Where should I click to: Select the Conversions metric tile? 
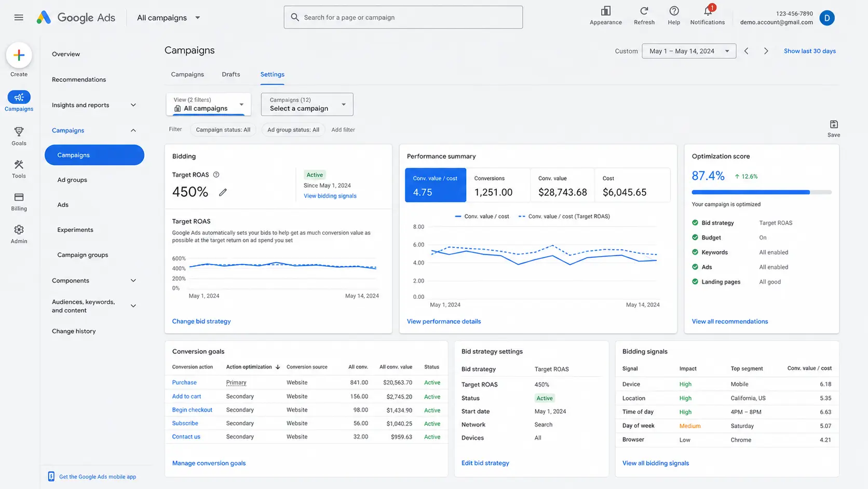click(x=498, y=185)
